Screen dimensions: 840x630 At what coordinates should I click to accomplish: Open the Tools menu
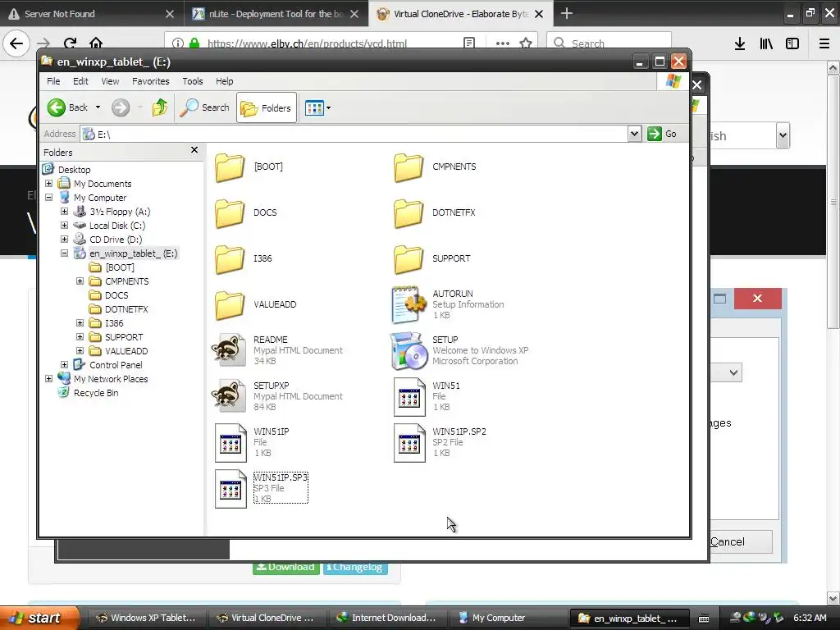(192, 81)
